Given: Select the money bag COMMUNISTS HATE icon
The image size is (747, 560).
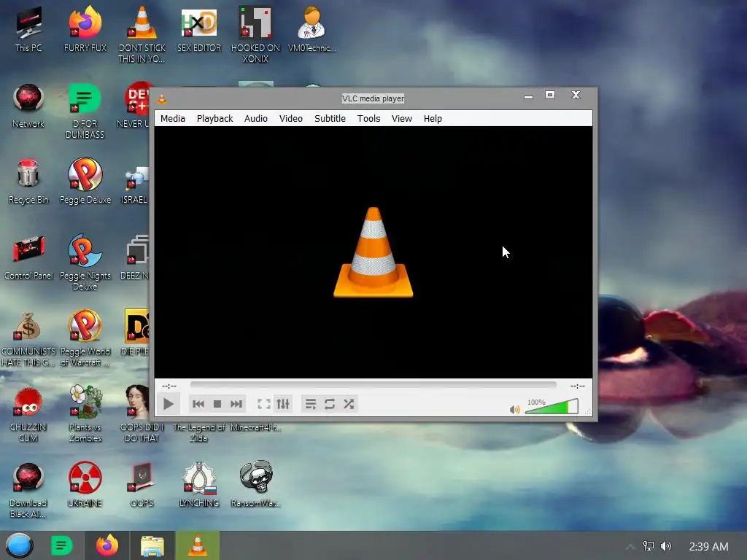Looking at the screenshot, I should pos(28,338).
